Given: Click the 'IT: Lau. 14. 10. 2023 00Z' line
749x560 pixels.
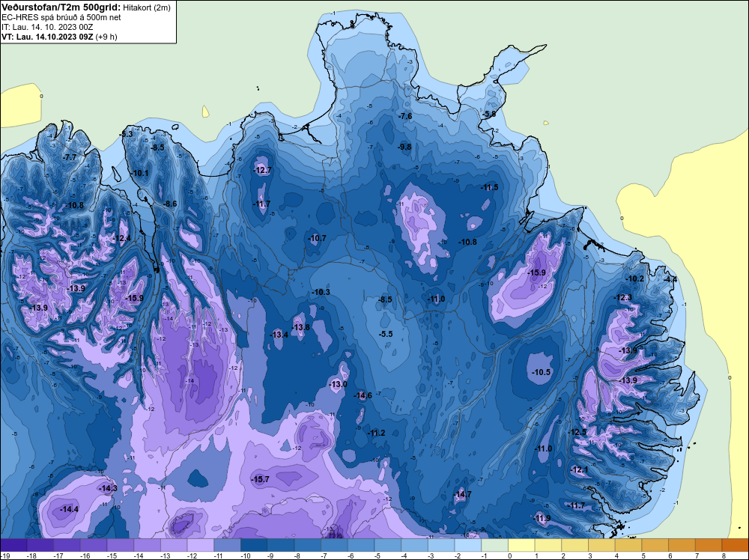Looking at the screenshot, I should (x=47, y=27).
